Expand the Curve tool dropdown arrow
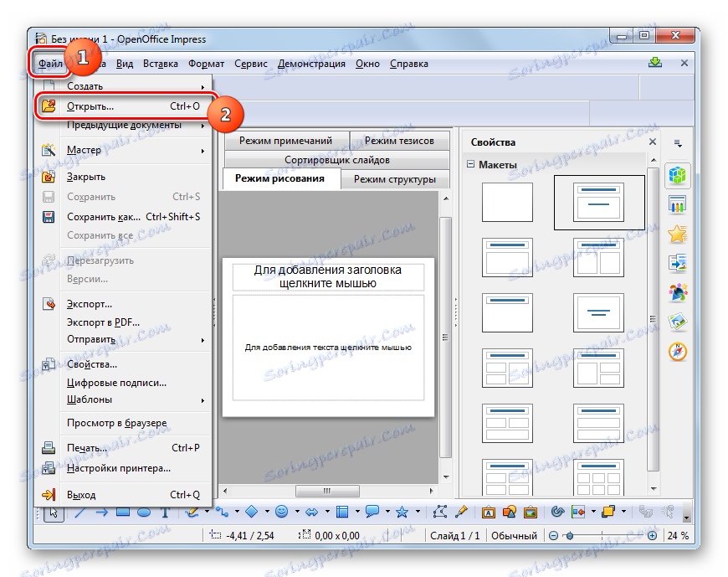728x577 pixels. click(x=207, y=512)
